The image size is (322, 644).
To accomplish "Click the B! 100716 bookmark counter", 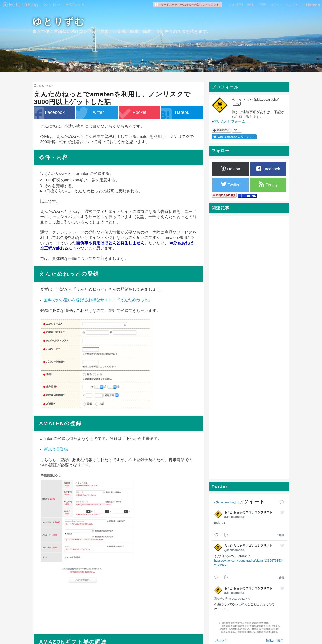I will click(247, 196).
